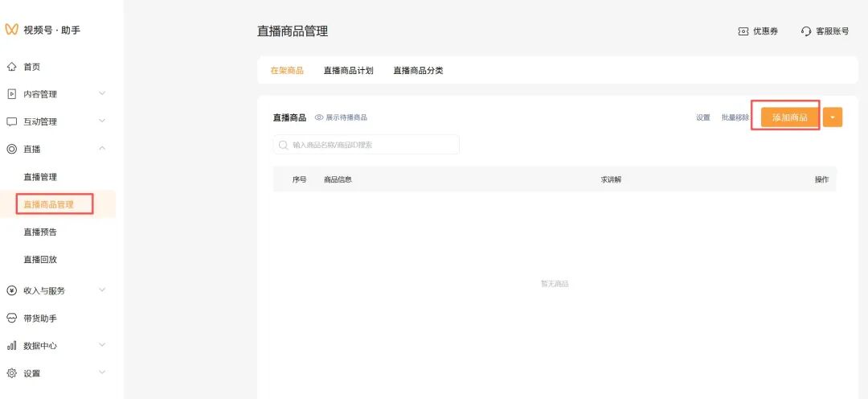Expand the 互动管理 menu chevron
The width and height of the screenshot is (868, 399).
tap(102, 121)
